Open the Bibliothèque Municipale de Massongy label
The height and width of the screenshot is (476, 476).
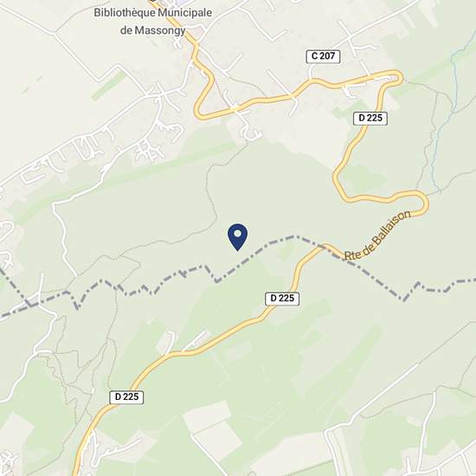(x=152, y=22)
